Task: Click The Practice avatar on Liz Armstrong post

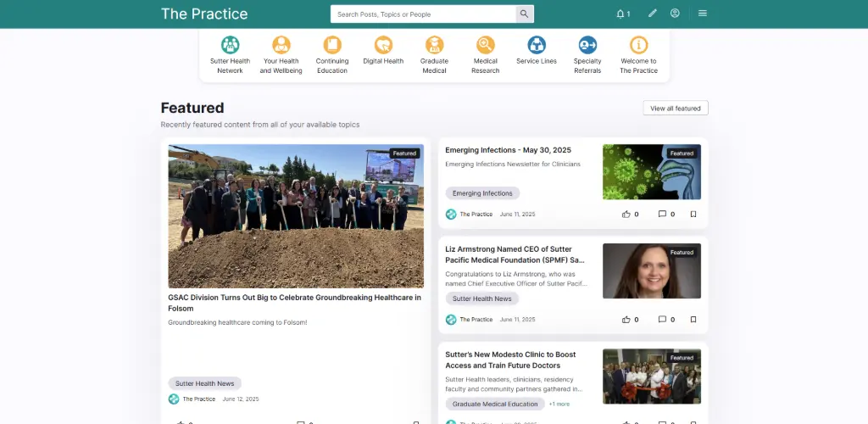Action: (451, 320)
